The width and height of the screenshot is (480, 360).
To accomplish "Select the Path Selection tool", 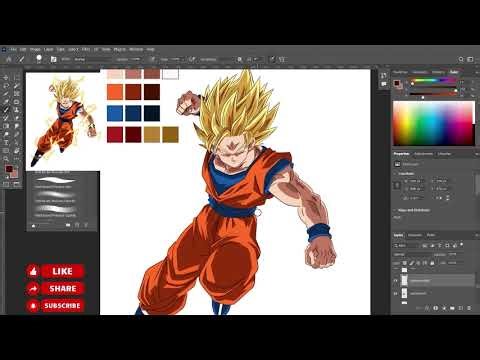I will coord(16,142).
